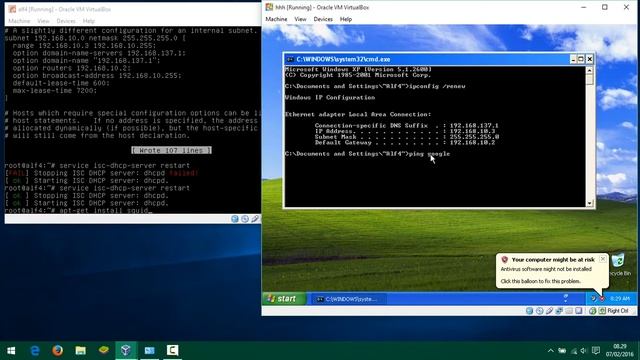Launch Firefox from taskbar
This screenshot has width=640, height=360.
pos(58,350)
